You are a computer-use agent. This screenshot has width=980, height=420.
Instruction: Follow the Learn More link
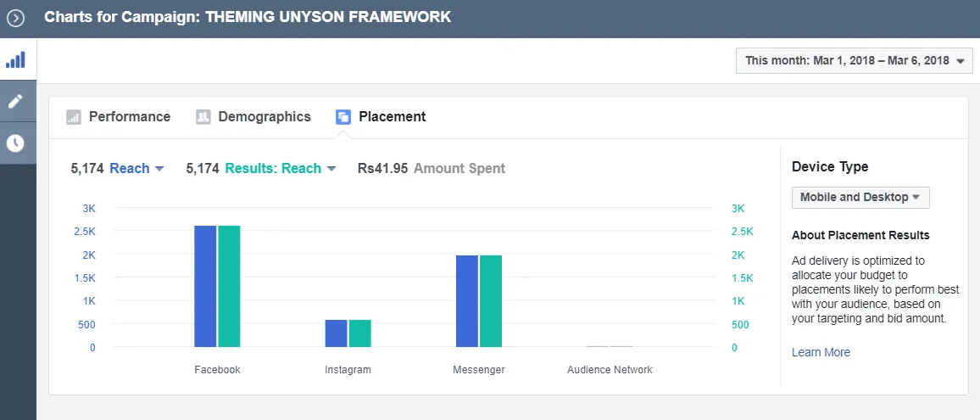pos(821,352)
